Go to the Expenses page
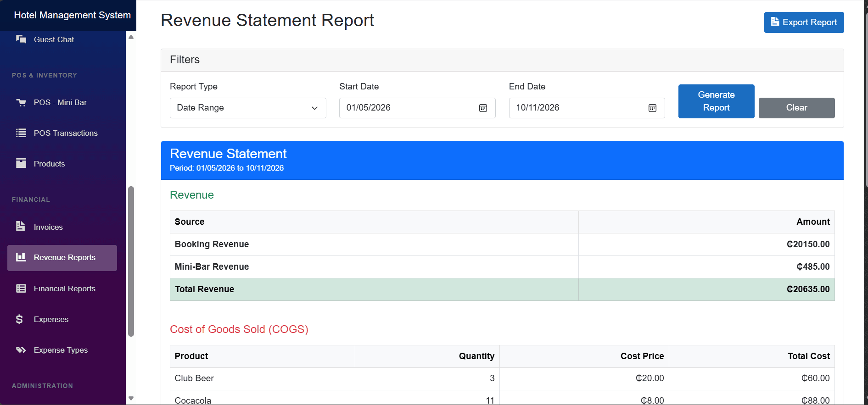The width and height of the screenshot is (868, 405). tap(62, 319)
